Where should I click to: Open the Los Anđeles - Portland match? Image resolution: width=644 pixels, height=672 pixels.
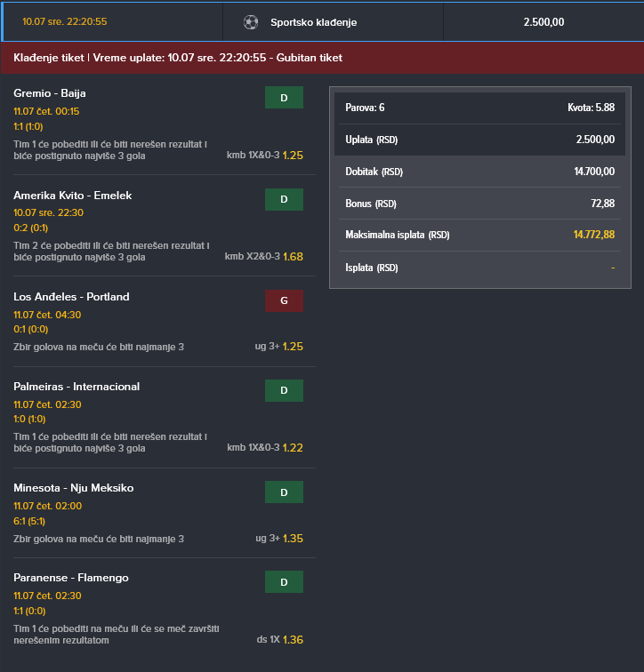click(71, 297)
